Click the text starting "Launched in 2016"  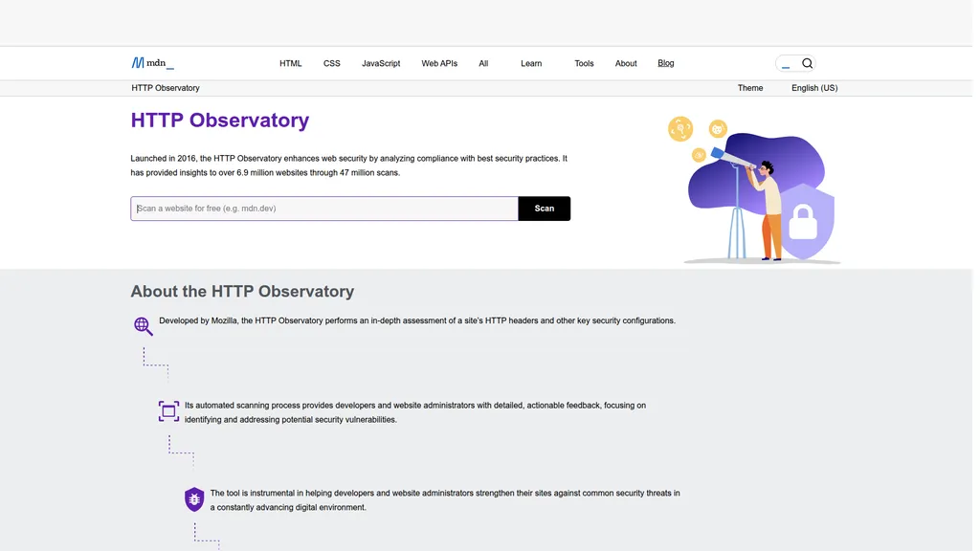tap(348, 165)
